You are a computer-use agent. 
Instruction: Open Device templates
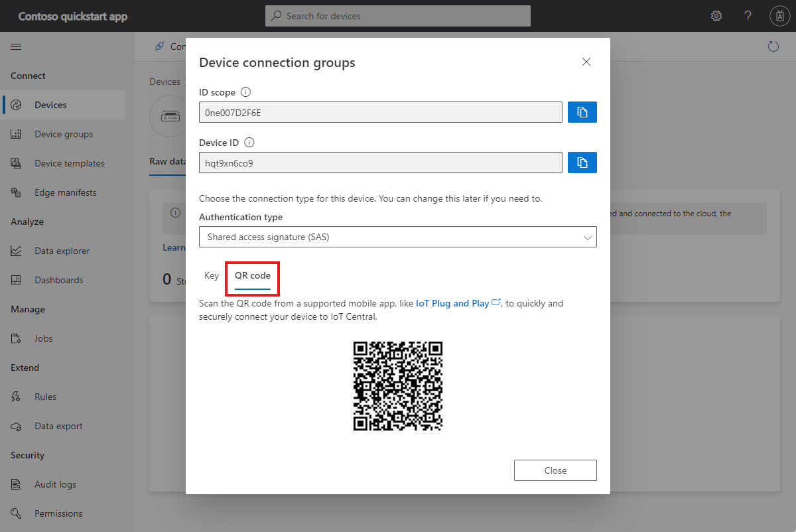pos(69,163)
